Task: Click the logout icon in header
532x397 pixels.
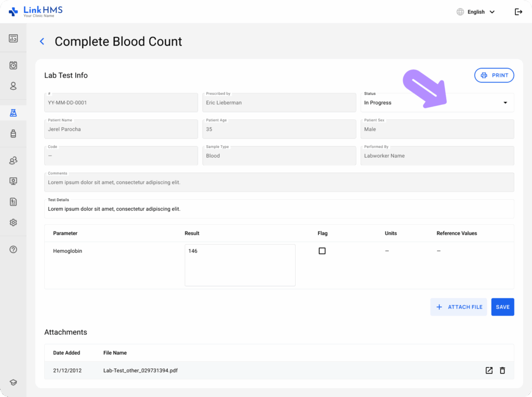Action: [518, 12]
